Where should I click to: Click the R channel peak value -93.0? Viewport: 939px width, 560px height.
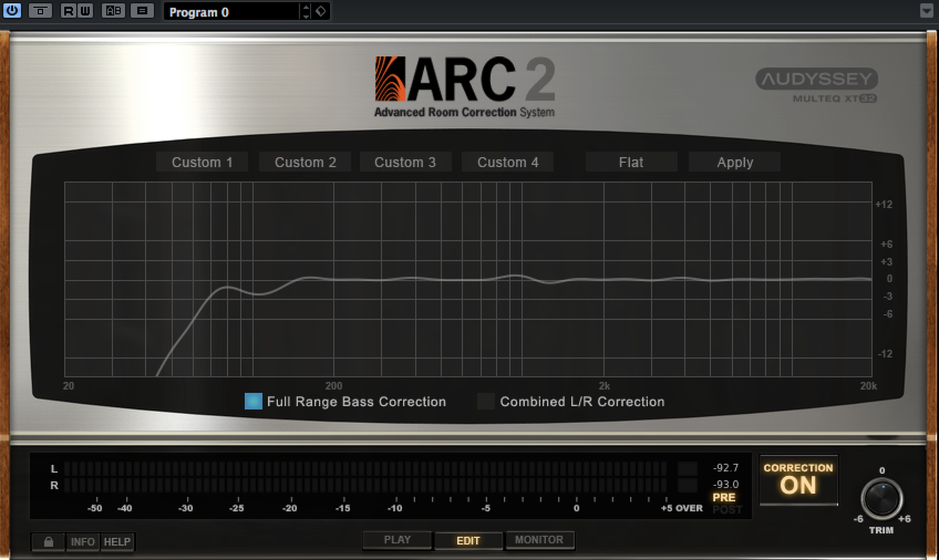coord(726,484)
